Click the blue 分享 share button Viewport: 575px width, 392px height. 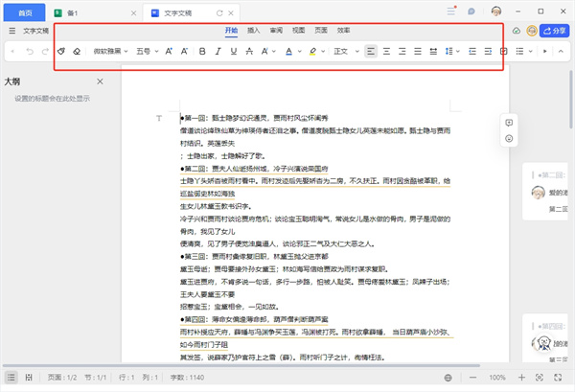tap(554, 31)
